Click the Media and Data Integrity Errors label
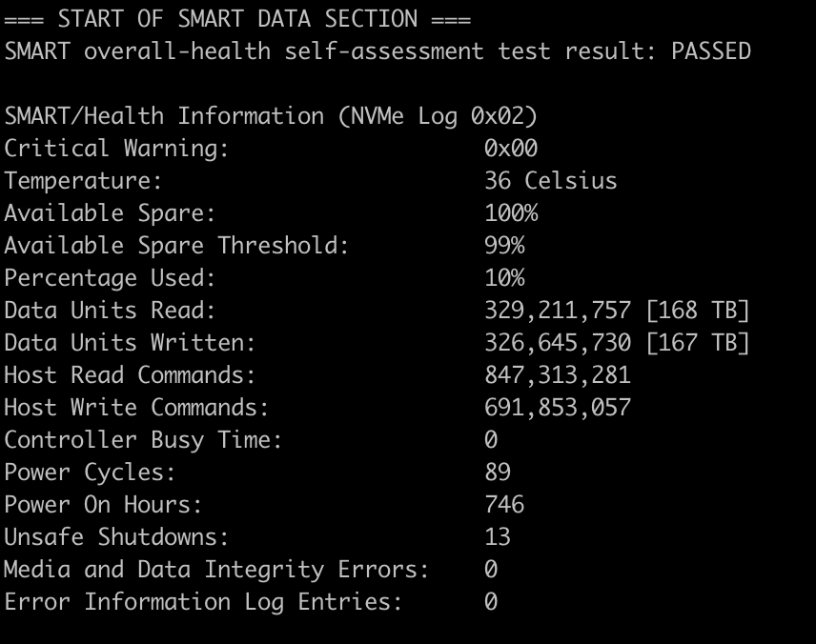This screenshot has height=644, width=816. coord(216,570)
